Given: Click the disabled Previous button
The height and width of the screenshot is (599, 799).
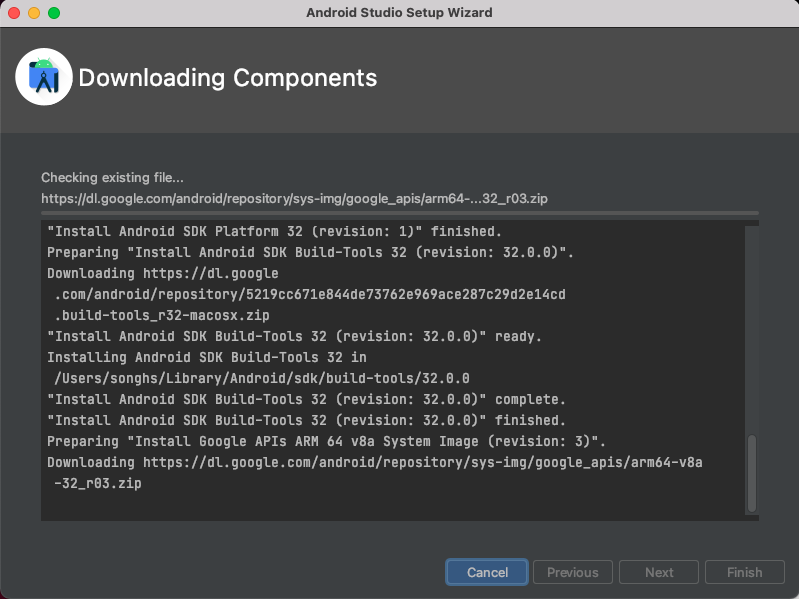Looking at the screenshot, I should tap(573, 572).
